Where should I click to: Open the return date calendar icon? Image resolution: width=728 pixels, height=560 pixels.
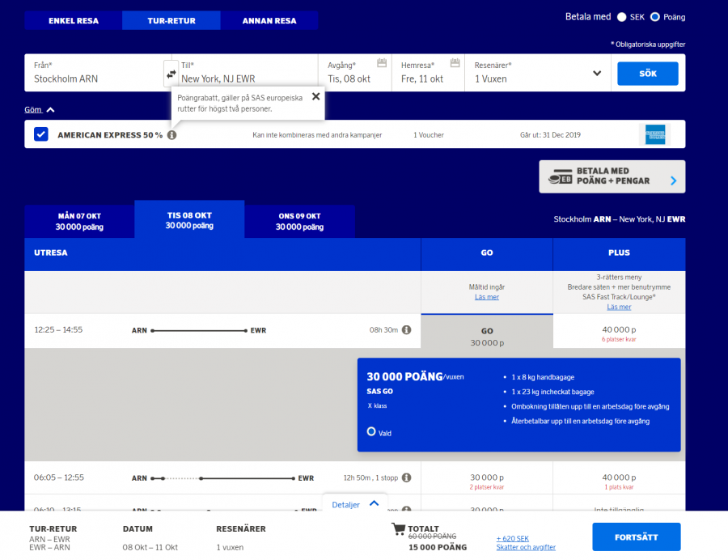[x=455, y=63]
